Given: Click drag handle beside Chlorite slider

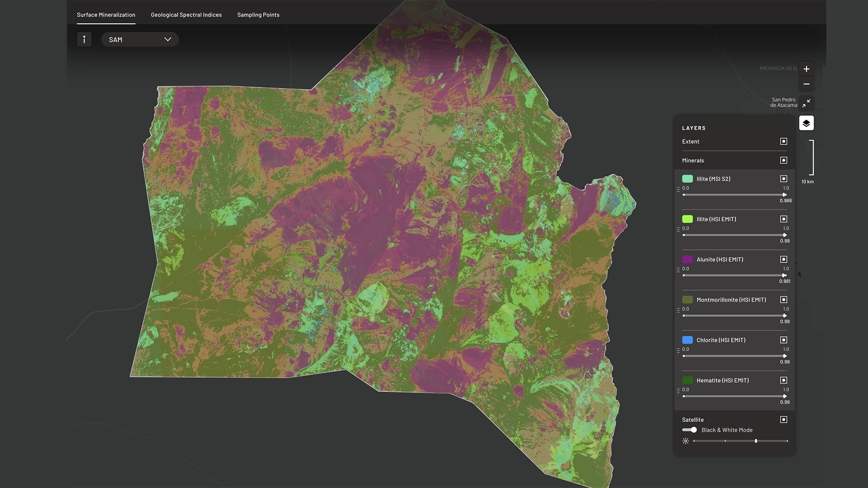Looking at the screenshot, I should pos(678,351).
